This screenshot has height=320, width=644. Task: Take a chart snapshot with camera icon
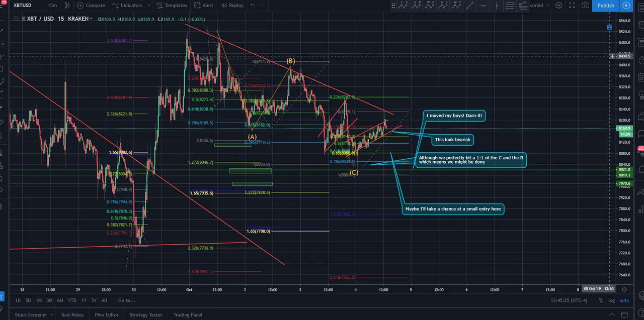pyautogui.click(x=585, y=5)
